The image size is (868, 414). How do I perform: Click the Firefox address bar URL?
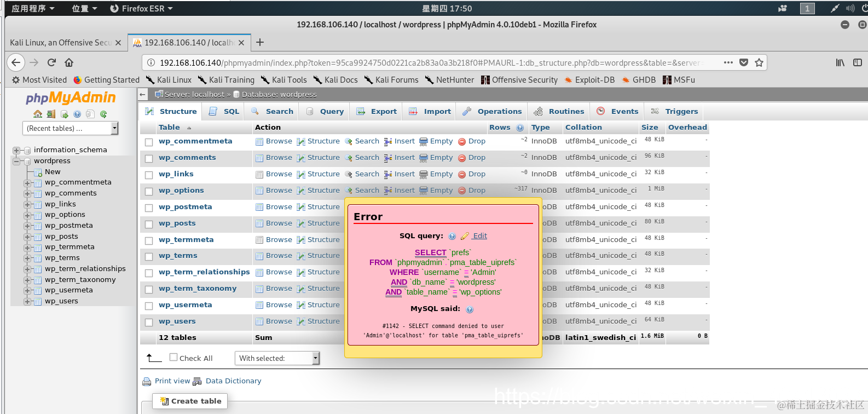point(432,62)
